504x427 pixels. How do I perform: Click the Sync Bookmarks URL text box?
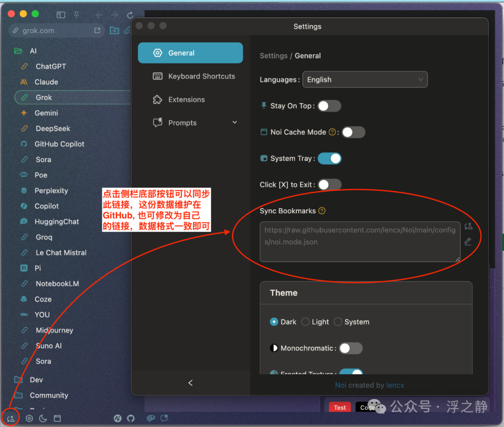pyautogui.click(x=360, y=241)
